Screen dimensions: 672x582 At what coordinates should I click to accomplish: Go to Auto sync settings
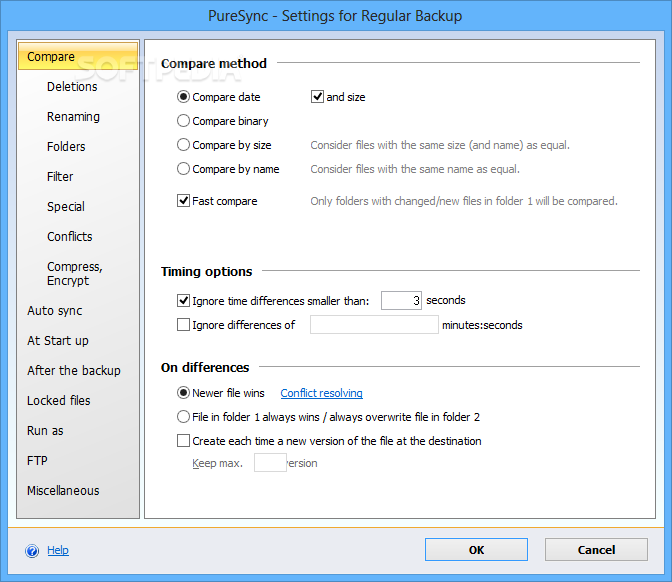pos(54,311)
